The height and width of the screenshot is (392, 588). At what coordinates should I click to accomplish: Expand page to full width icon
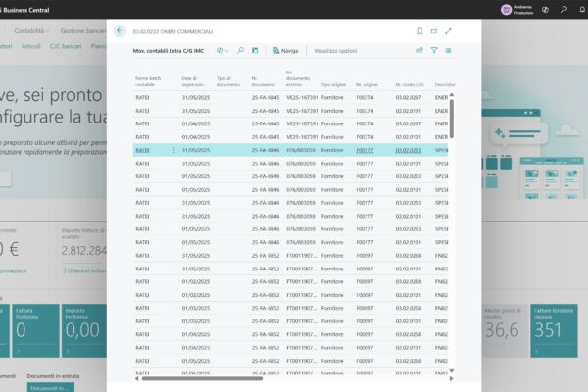click(x=449, y=31)
